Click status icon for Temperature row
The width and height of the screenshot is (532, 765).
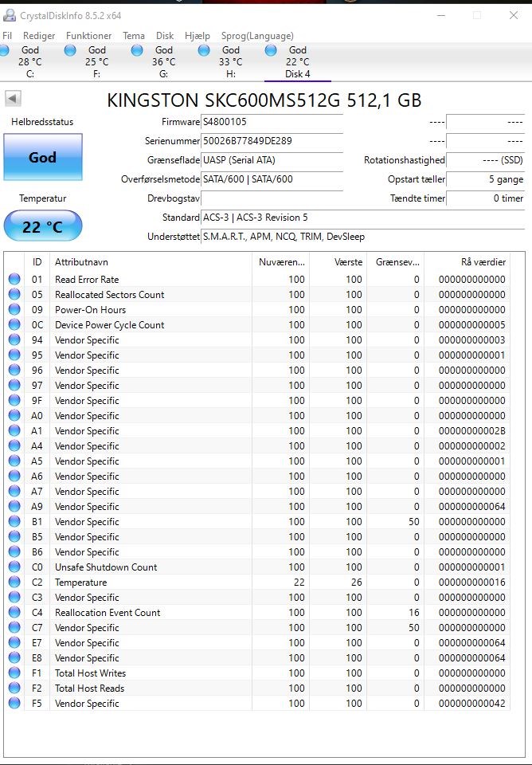coord(14,582)
